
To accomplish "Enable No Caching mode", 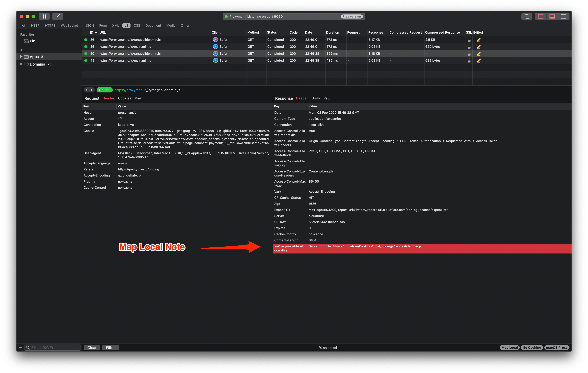I will click(532, 347).
